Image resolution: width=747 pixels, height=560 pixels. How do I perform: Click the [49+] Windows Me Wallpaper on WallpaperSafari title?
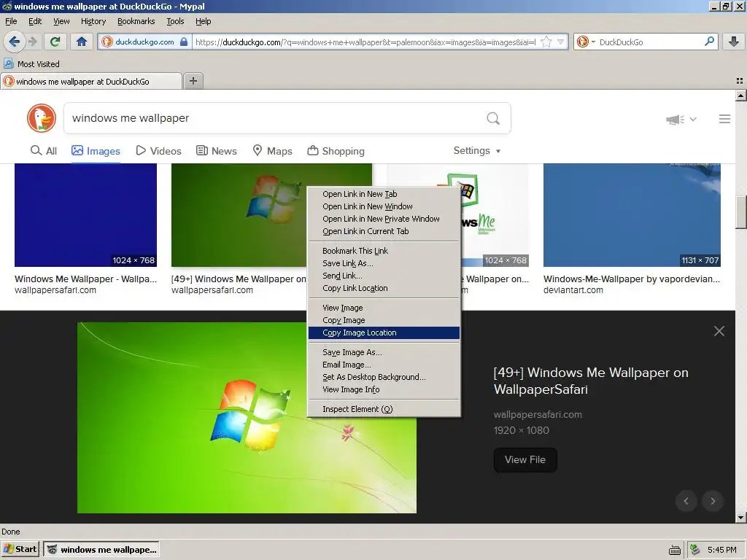click(x=591, y=381)
